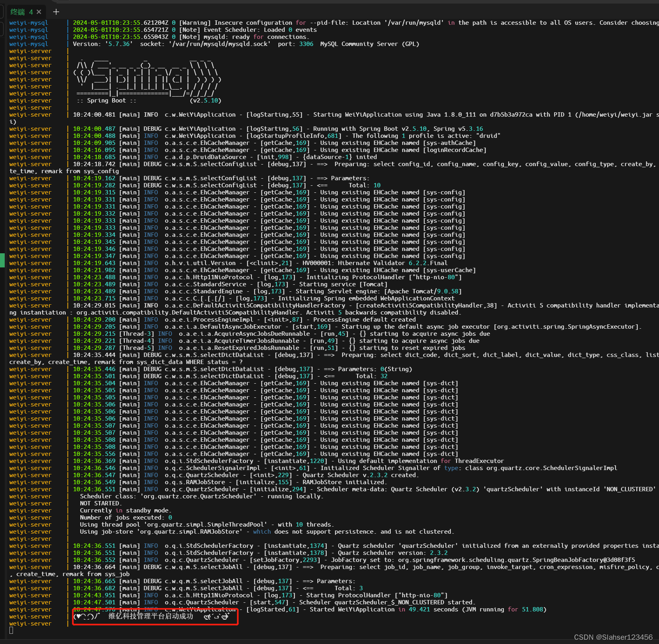Select the red-boxed 维亿科技管理平台启动成功 message
Image resolution: width=659 pixels, height=644 pixels.
click(x=151, y=617)
